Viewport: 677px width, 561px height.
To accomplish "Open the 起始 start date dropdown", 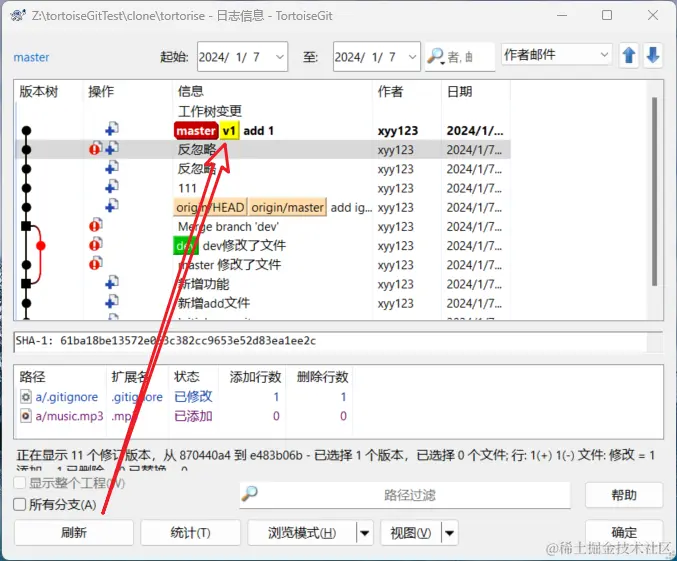I will (280, 57).
